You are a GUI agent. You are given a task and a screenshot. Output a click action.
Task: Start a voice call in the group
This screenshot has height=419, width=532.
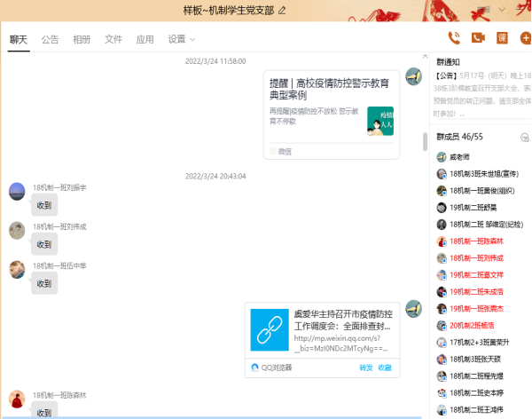(x=455, y=37)
